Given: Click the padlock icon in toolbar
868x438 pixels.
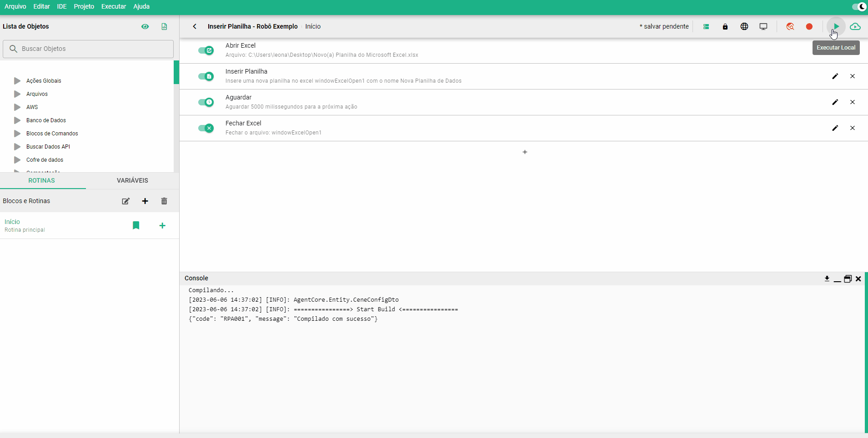Looking at the screenshot, I should (725, 26).
